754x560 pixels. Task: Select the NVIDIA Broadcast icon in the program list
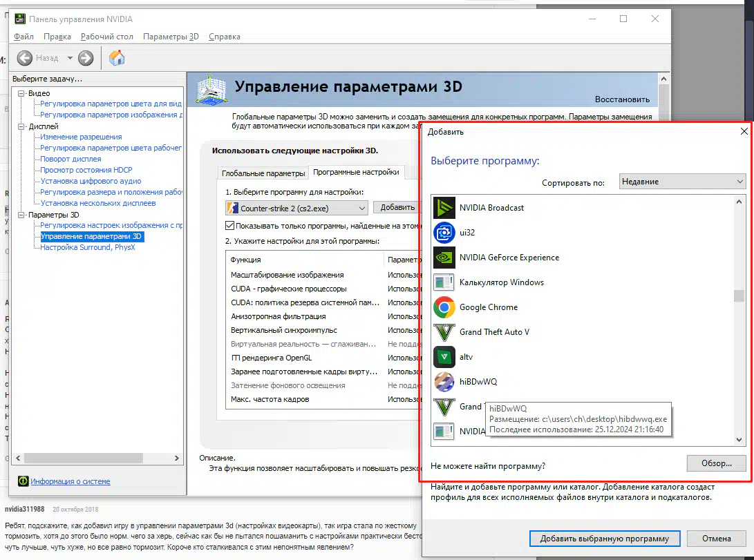[444, 207]
